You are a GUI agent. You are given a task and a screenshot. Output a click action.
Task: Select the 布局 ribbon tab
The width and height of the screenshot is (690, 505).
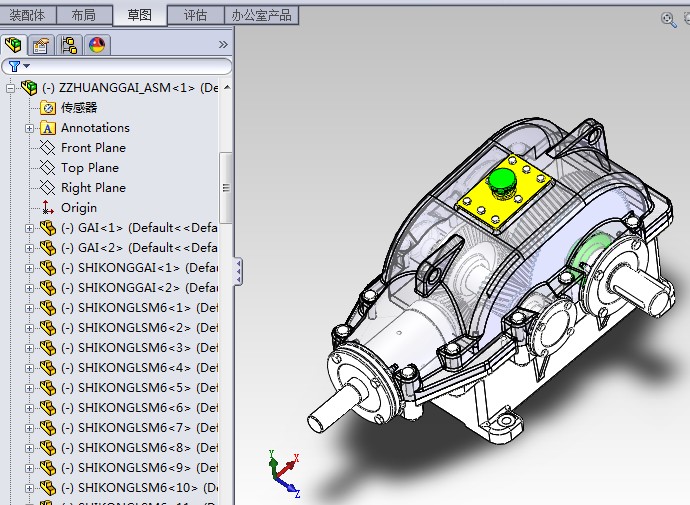pyautogui.click(x=84, y=15)
